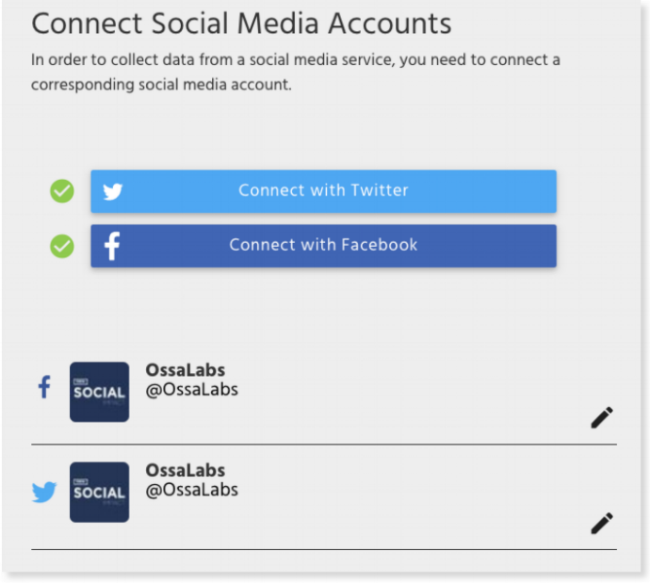This screenshot has width=650, height=583.
Task: Click the Connect Social Media Accounts heading
Action: point(241,24)
